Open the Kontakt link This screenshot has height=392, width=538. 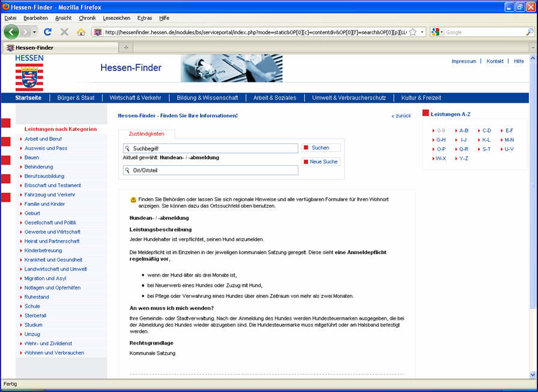(x=495, y=61)
